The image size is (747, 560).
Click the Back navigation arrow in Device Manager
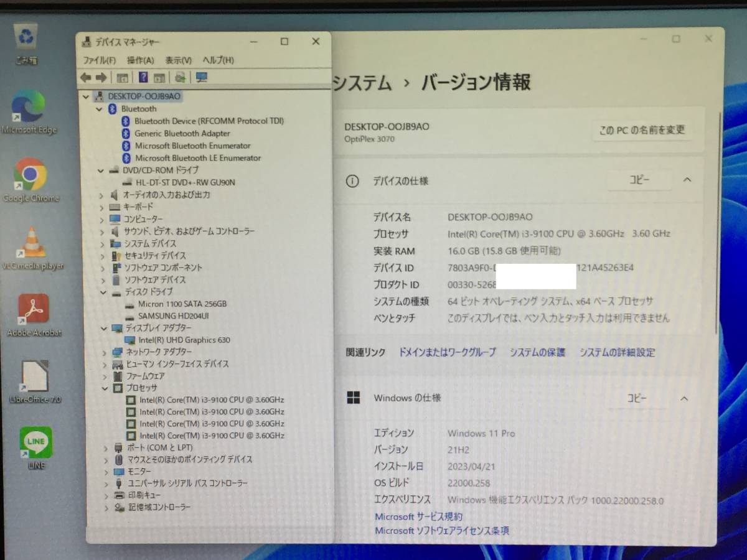85,77
